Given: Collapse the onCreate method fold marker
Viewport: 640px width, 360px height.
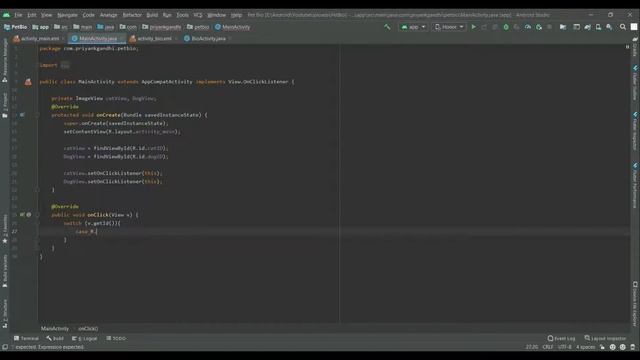Looking at the screenshot, I should [37, 115].
